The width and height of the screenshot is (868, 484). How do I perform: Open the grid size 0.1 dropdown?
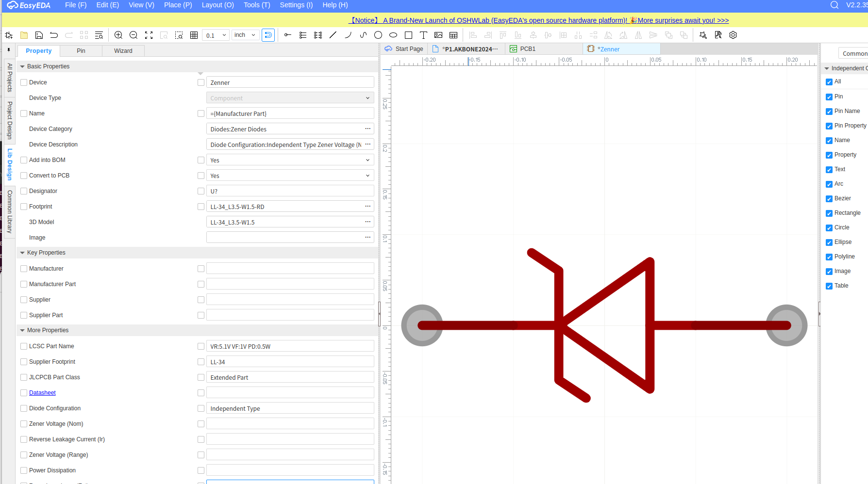[216, 35]
